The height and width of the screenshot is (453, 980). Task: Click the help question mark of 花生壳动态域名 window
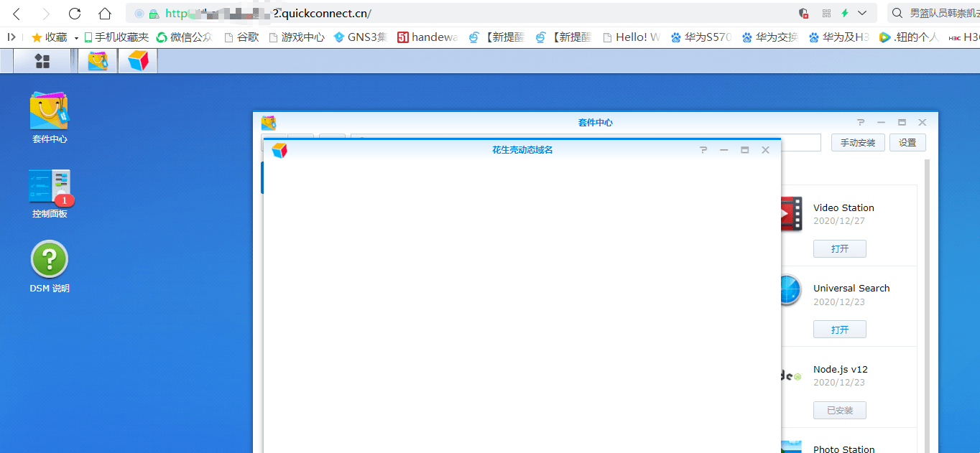pyautogui.click(x=703, y=150)
